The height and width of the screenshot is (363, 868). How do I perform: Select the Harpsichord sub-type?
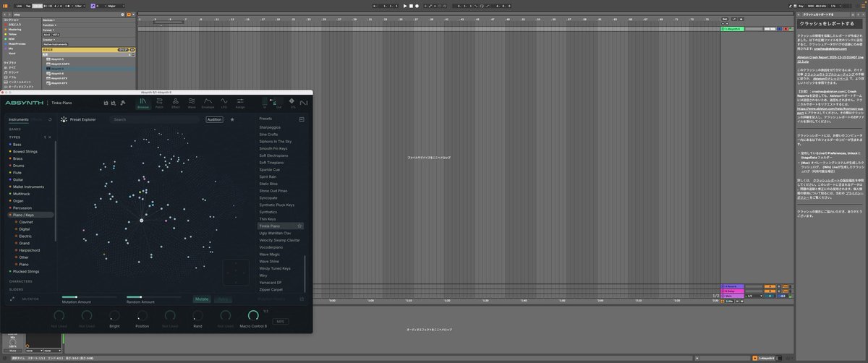(x=28, y=250)
